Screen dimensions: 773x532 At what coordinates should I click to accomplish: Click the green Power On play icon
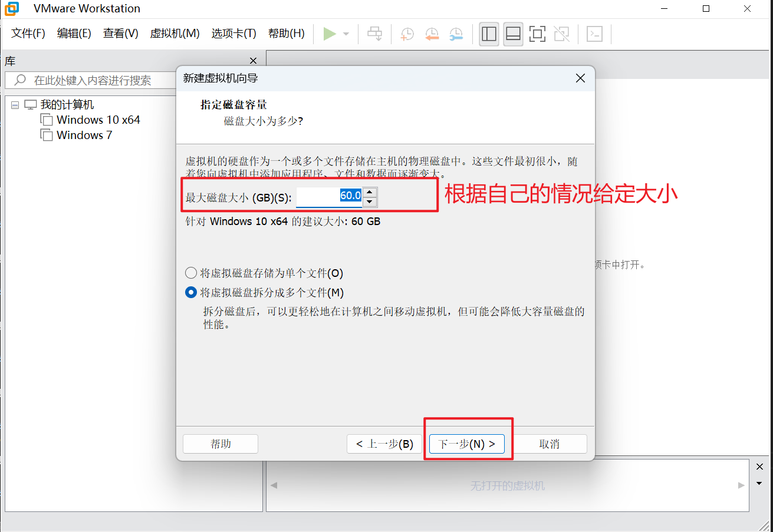coord(330,34)
